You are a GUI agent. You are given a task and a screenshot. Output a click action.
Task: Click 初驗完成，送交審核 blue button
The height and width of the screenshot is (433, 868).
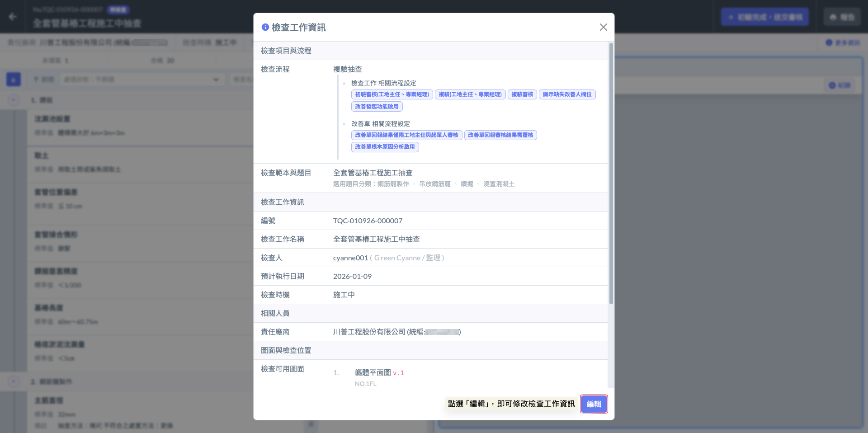pos(764,17)
